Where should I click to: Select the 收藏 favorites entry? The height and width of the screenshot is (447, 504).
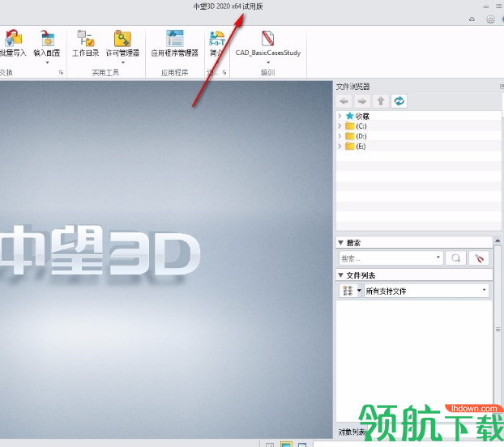[357, 116]
